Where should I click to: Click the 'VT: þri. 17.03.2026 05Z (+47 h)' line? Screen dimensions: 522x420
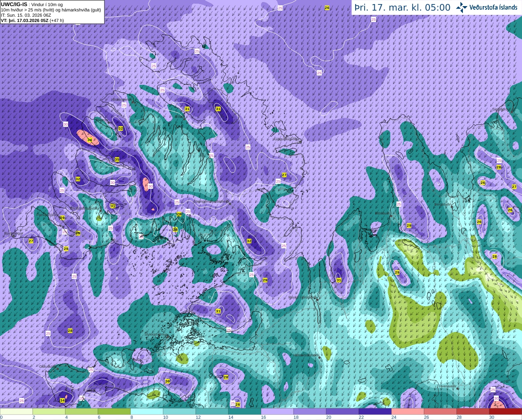tap(32, 20)
